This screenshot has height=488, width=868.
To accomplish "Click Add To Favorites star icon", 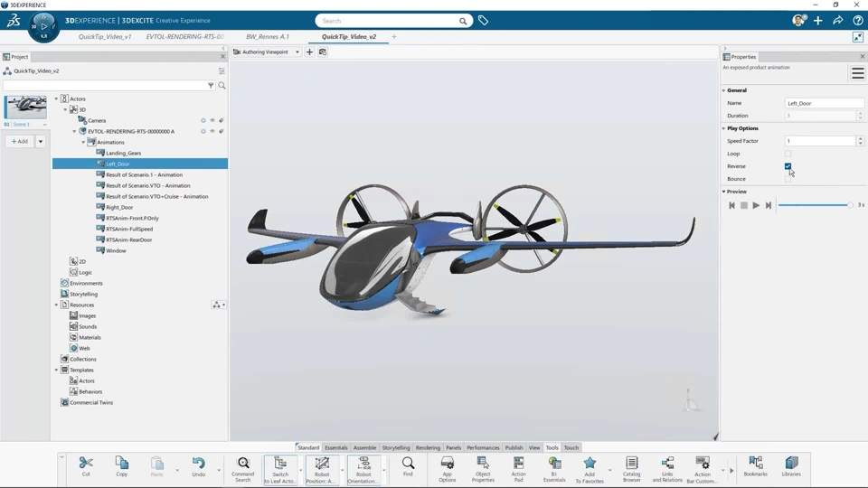I will pos(590,465).
